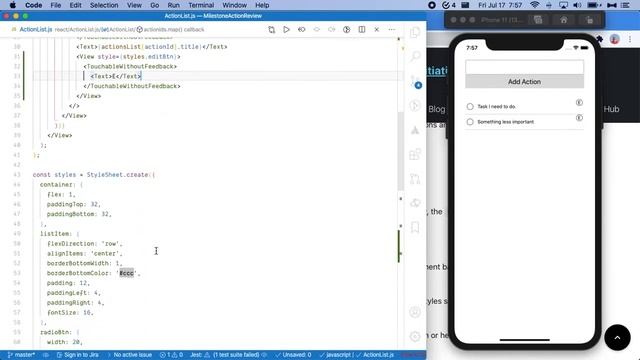Toggle radio button for Something less important
The image size is (640, 360).
(470, 122)
